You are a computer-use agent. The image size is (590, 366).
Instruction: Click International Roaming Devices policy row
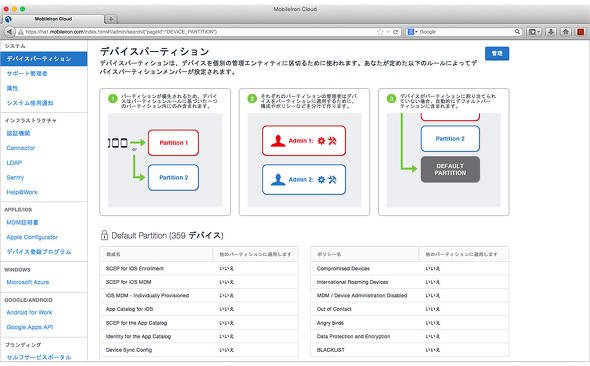click(x=410, y=282)
